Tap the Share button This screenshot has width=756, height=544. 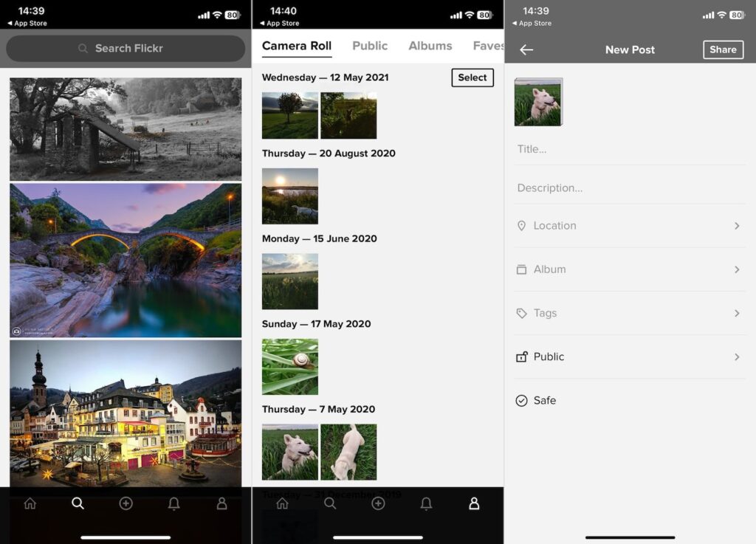[723, 49]
